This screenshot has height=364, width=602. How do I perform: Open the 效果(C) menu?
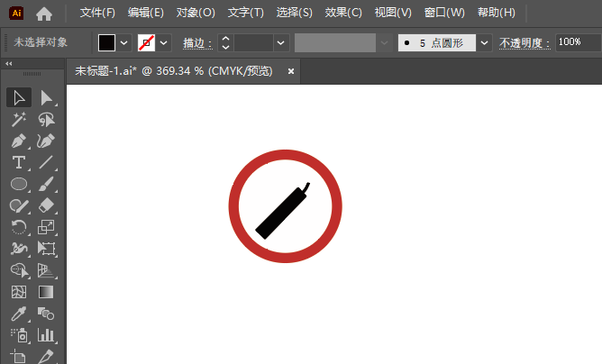[x=343, y=13]
